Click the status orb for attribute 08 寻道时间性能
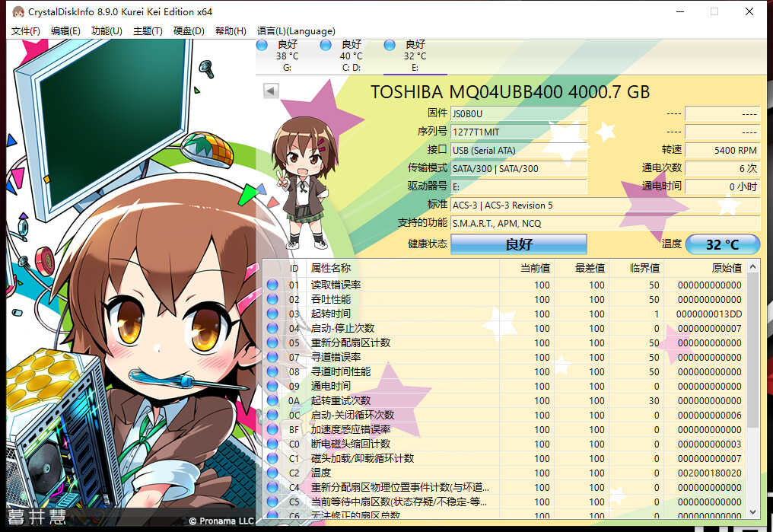Viewport: 773px width, 532px height. click(272, 371)
